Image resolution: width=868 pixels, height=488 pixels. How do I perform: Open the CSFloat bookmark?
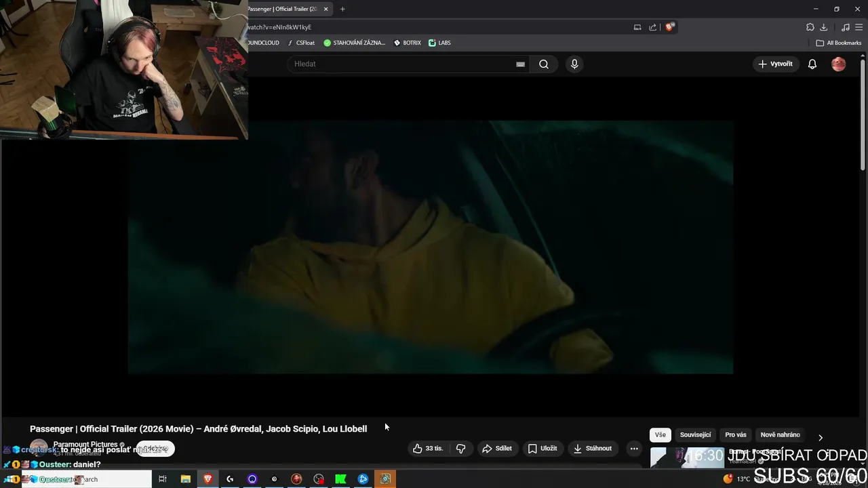[301, 43]
